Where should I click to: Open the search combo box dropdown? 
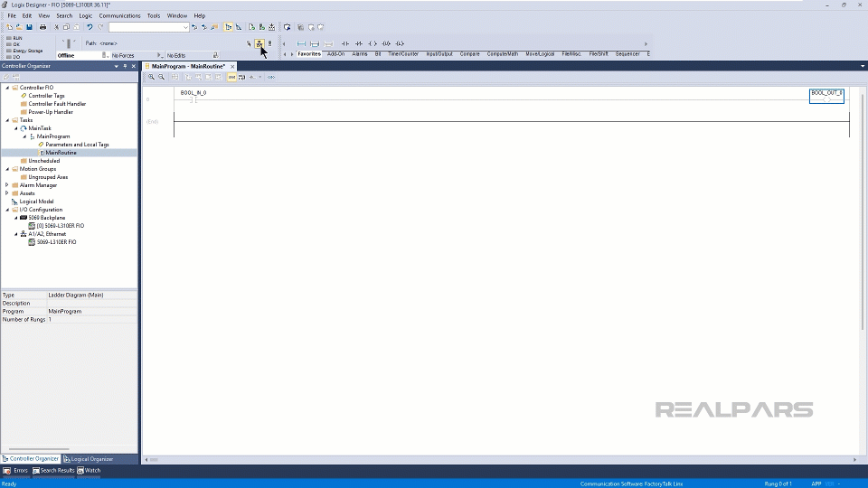coord(184,27)
